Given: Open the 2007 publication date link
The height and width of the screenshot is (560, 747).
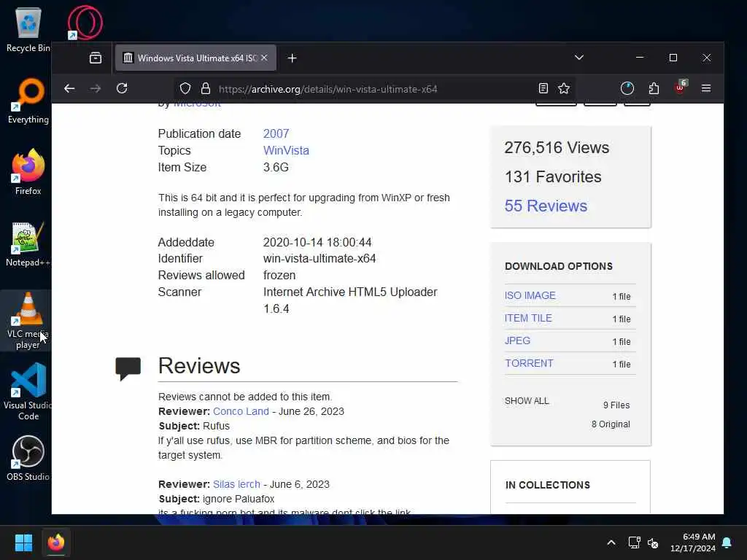Looking at the screenshot, I should click(276, 134).
